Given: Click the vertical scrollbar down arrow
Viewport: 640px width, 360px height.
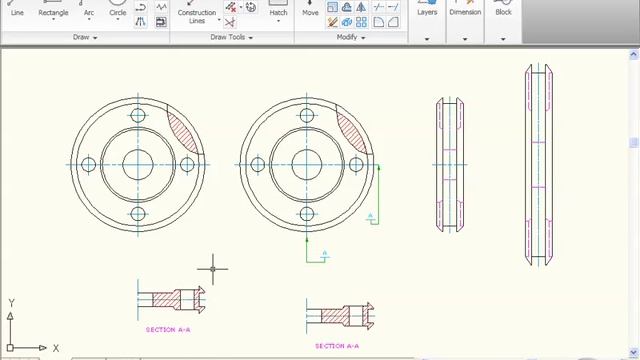Looking at the screenshot, I should 634,352.
